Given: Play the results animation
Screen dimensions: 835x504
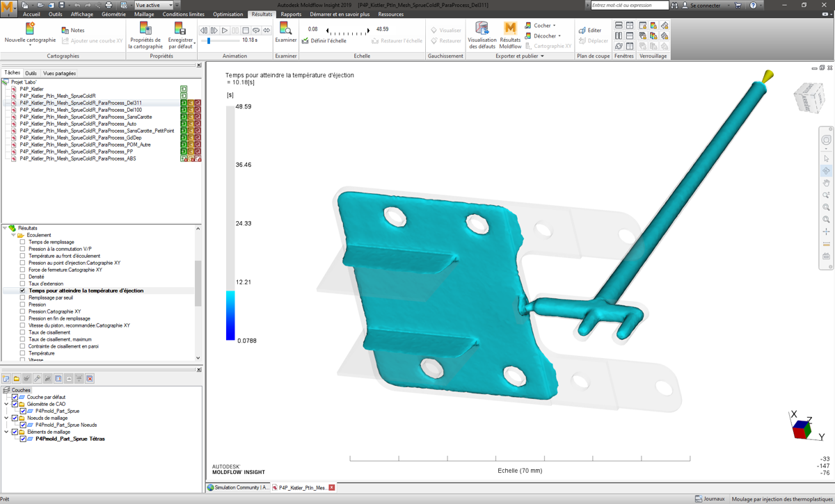Looking at the screenshot, I should point(225,31).
